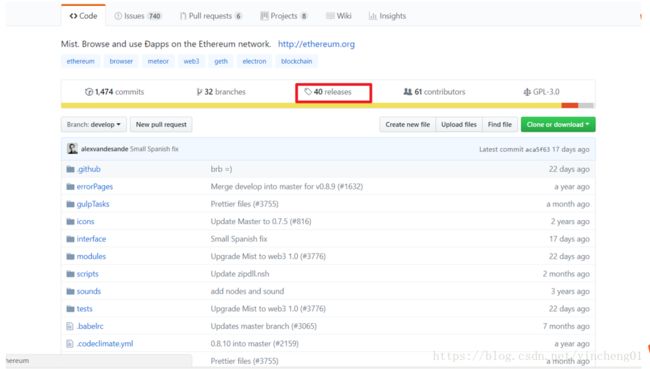Open the alexvandesande author link
This screenshot has height=369, width=650.
tap(104, 149)
